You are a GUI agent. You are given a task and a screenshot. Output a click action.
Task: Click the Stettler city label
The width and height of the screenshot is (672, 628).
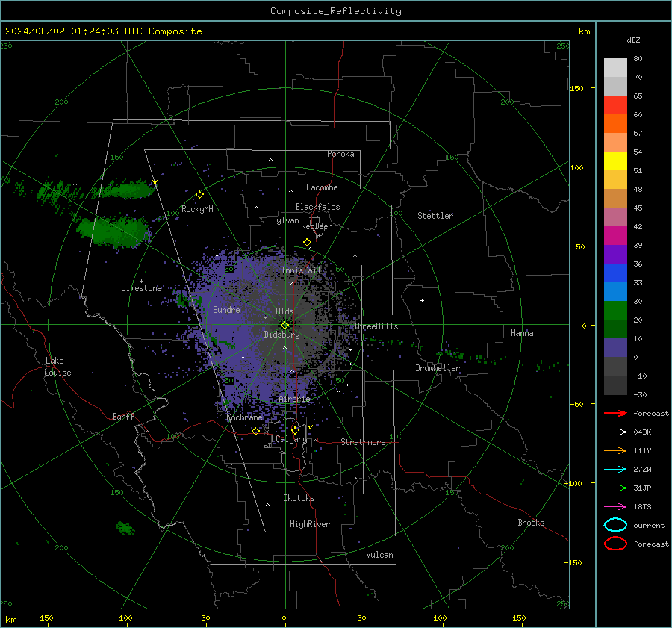pos(435,216)
